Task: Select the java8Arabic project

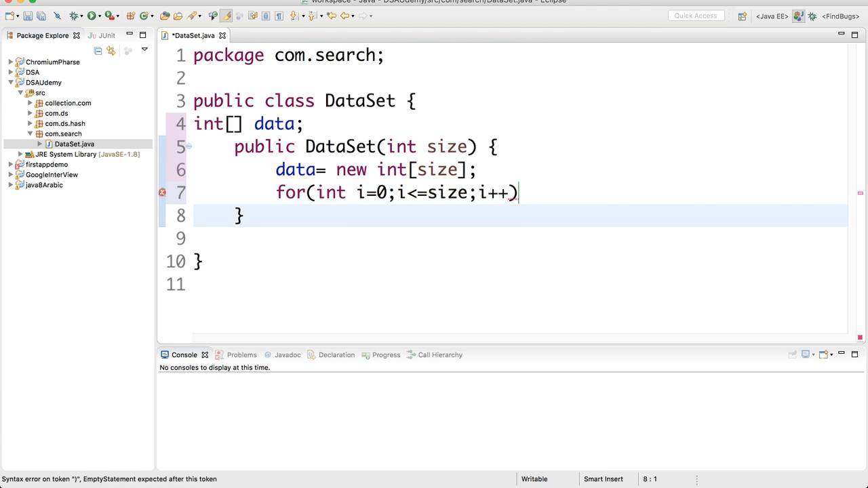Action: (x=44, y=184)
